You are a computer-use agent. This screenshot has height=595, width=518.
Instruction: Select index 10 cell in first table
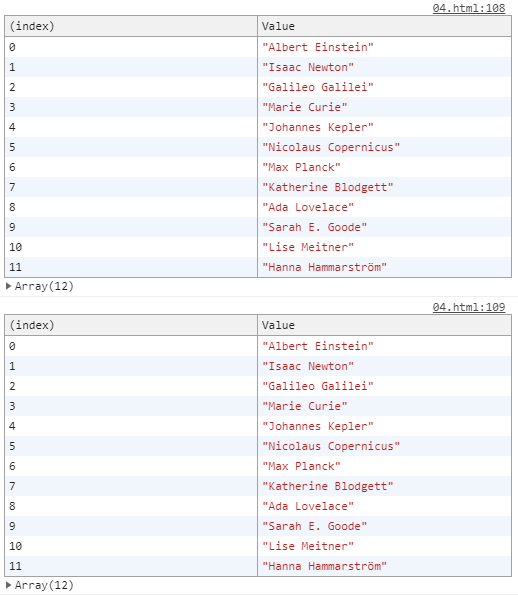131,247
